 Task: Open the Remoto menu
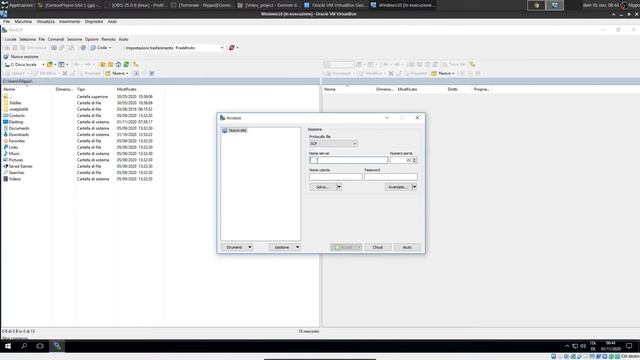coord(109,39)
